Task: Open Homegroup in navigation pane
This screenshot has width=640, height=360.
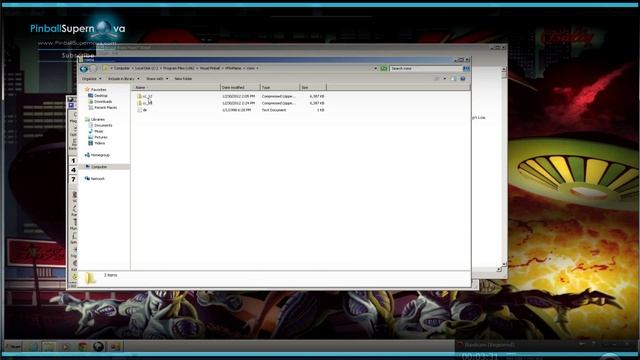Action: point(97,155)
